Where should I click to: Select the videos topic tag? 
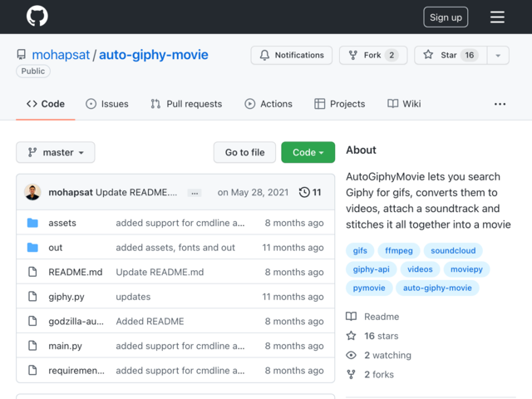coord(420,269)
